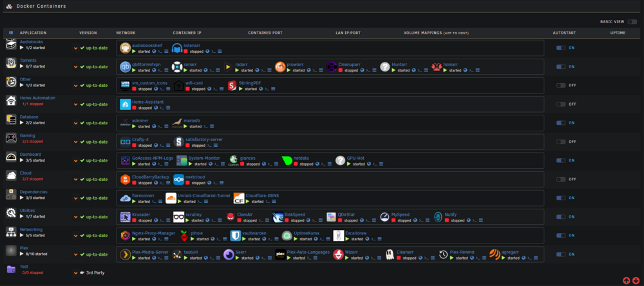Open the qbittorrentvpn container icon
The width and height of the screenshot is (644, 286).
(x=126, y=67)
